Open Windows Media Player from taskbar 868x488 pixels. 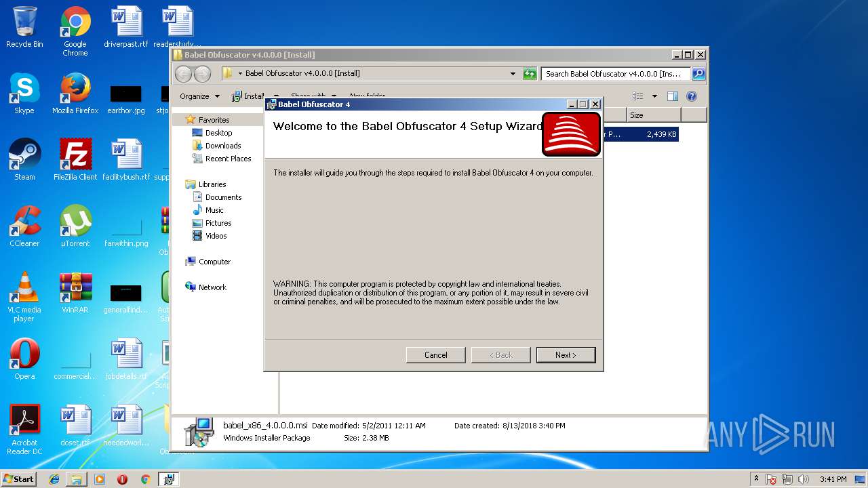(x=100, y=479)
